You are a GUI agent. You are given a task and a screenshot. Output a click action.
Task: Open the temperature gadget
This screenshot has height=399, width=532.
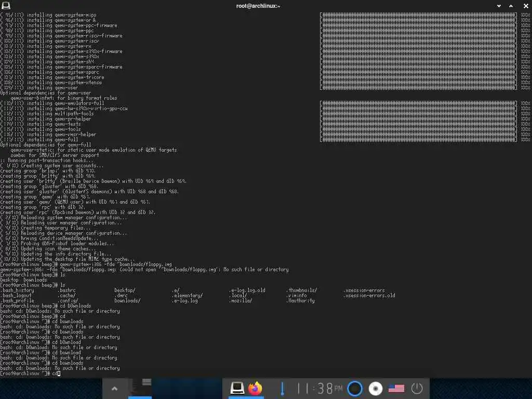(x=282, y=388)
